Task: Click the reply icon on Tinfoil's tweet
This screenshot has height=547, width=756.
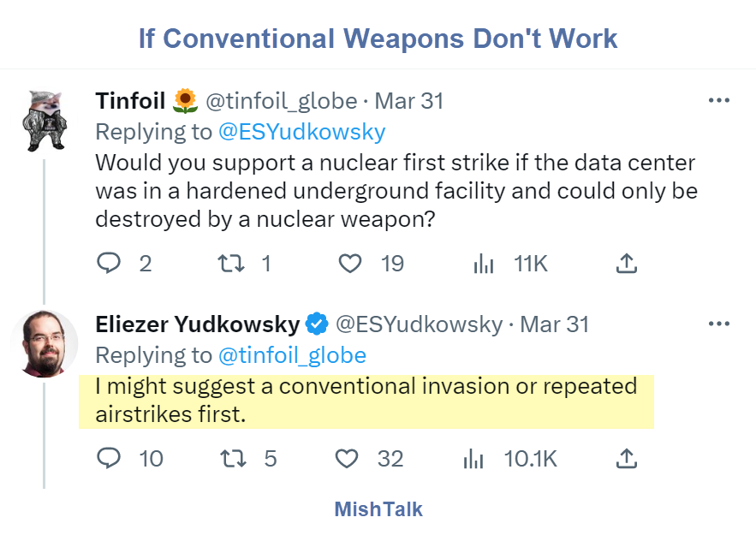Action: pyautogui.click(x=109, y=264)
